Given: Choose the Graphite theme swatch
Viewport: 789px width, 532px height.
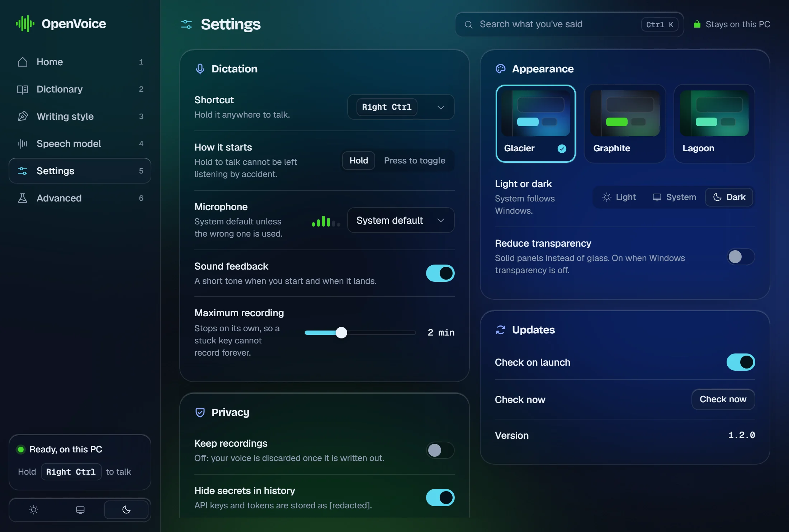Looking at the screenshot, I should (625, 124).
